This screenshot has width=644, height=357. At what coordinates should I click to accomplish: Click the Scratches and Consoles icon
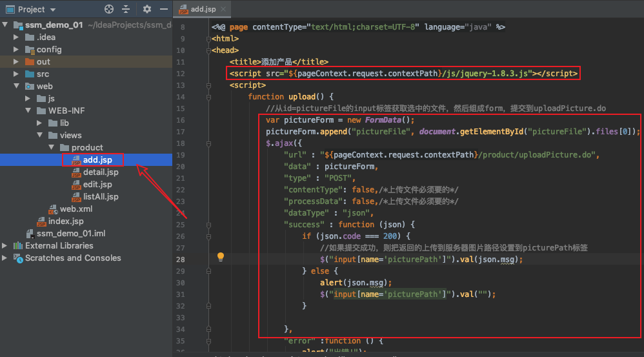pyautogui.click(x=18, y=258)
